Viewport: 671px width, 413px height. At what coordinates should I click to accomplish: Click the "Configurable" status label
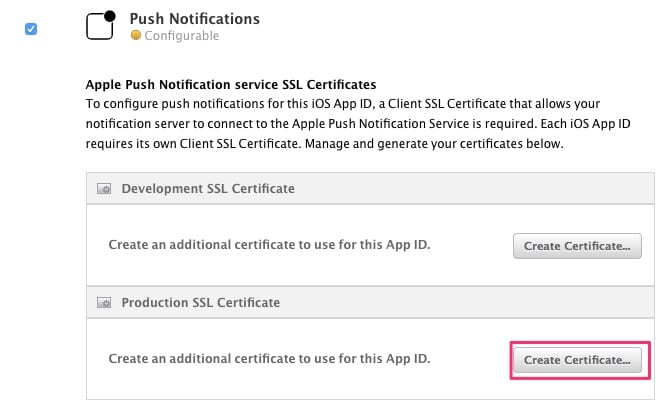click(181, 36)
